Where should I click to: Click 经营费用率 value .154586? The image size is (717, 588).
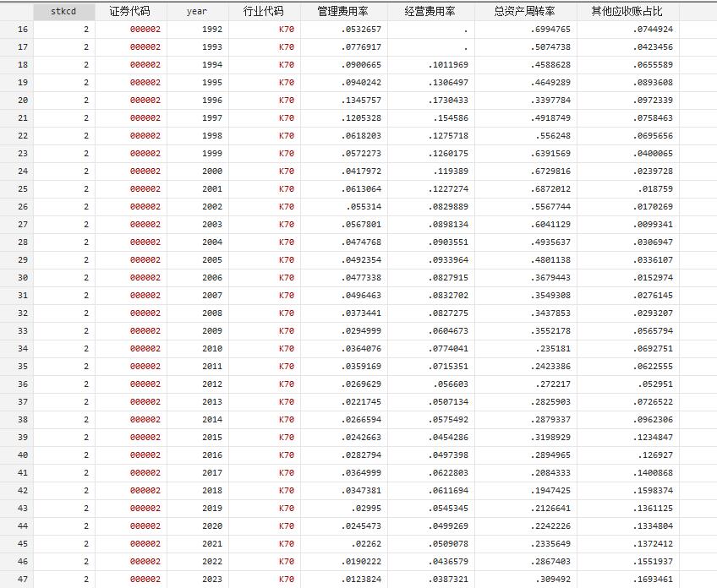coord(451,118)
